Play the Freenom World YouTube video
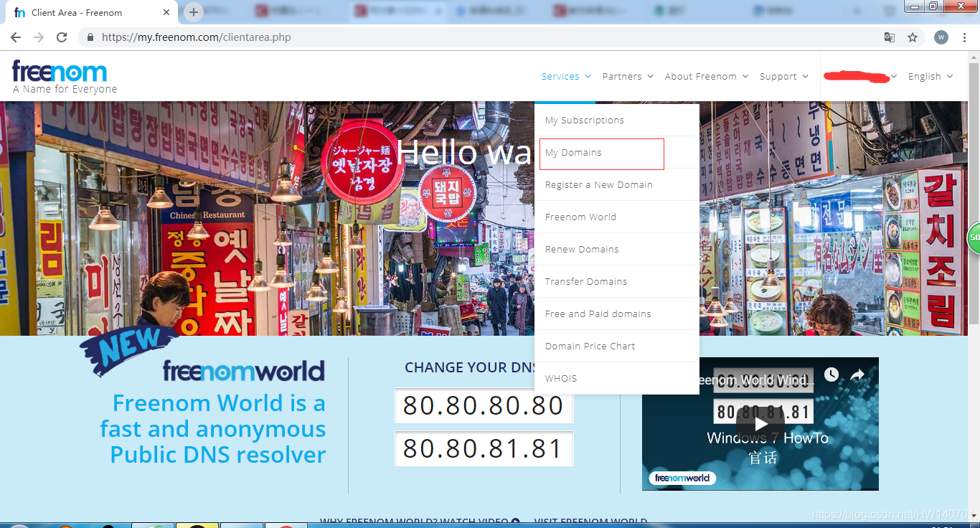Screen dimensions: 980x528 point(760,424)
